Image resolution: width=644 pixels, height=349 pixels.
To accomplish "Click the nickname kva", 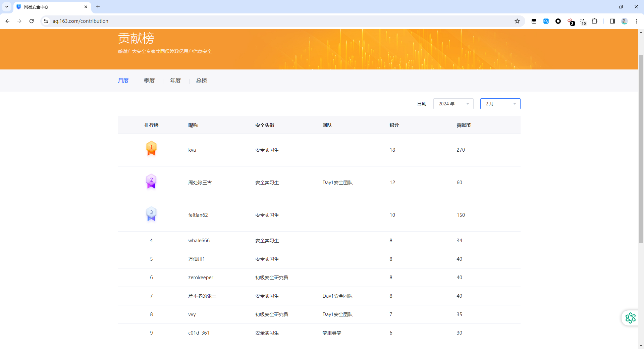I will point(192,150).
